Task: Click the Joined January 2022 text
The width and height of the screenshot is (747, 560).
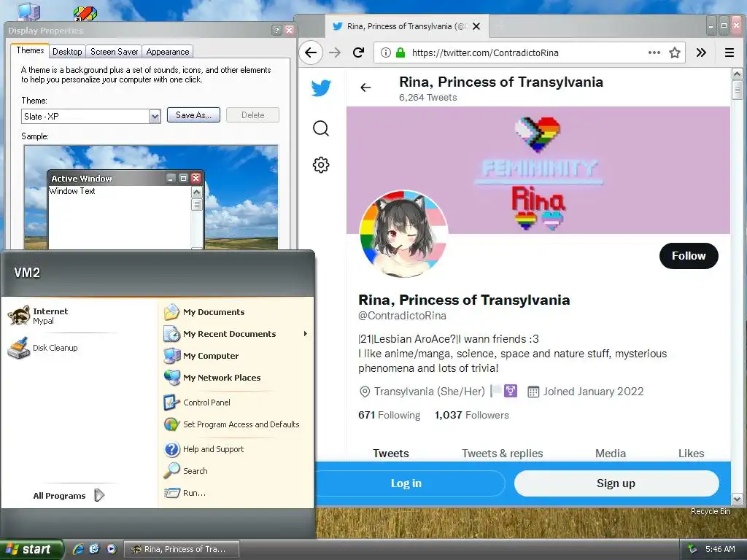Action: (x=593, y=392)
